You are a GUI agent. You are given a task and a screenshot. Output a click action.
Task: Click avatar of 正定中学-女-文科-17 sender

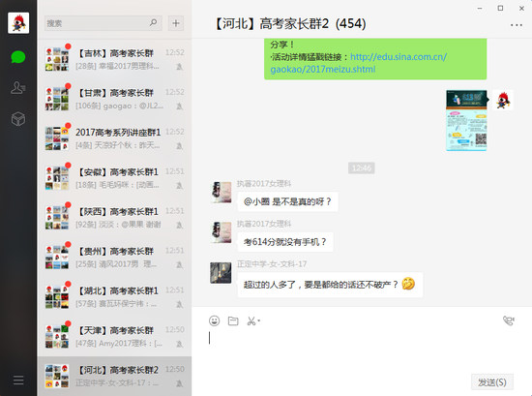[x=221, y=272]
